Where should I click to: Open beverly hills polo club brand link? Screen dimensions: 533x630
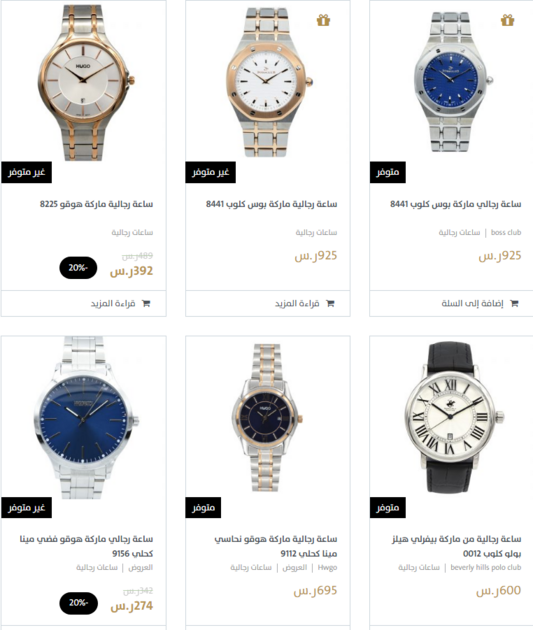(x=486, y=567)
